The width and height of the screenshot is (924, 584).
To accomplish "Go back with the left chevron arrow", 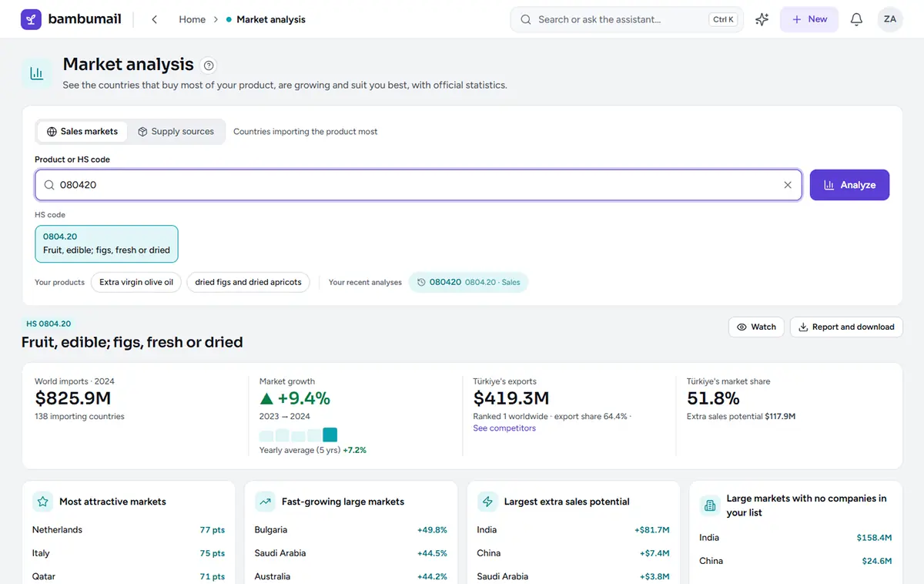I will (154, 19).
